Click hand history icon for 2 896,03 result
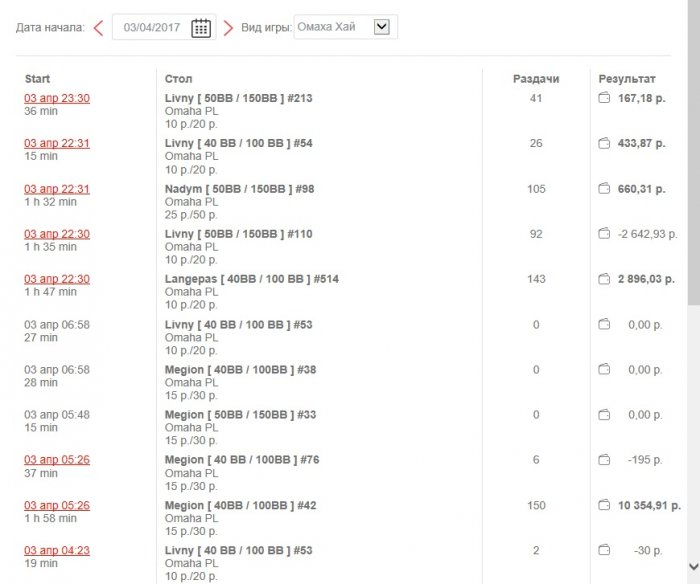700x584 pixels. [x=604, y=279]
